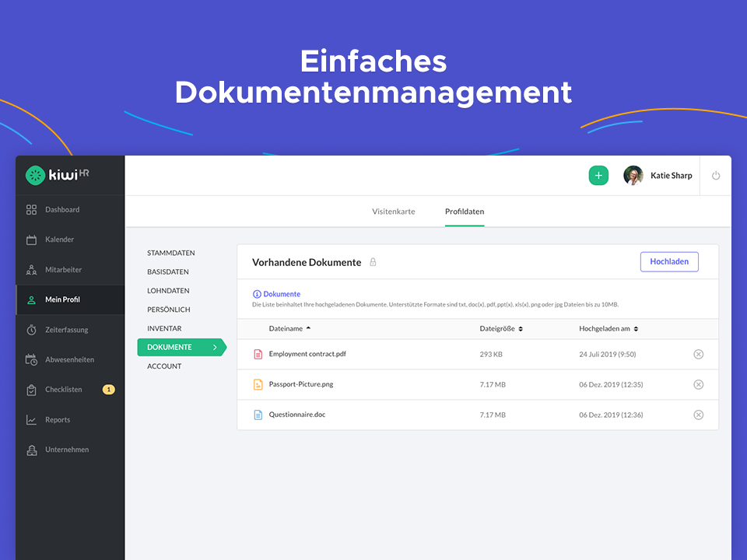Click the image icon of Passport-Picture.png
The width and height of the screenshot is (747, 560).
click(x=258, y=384)
